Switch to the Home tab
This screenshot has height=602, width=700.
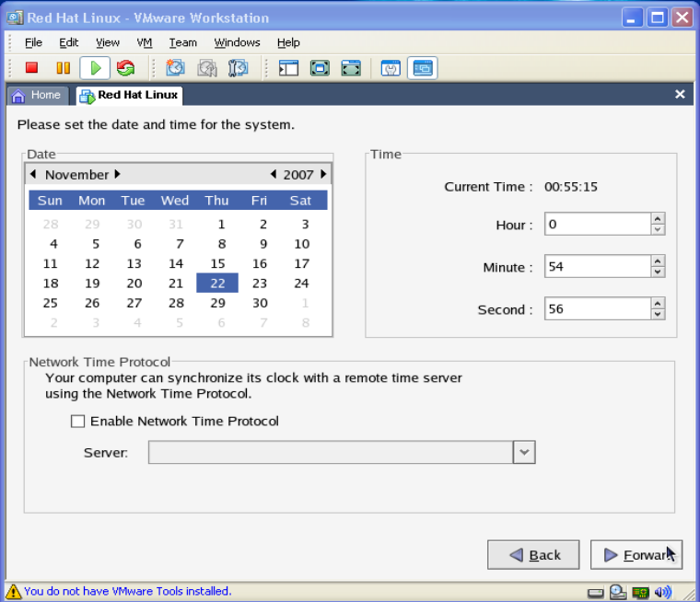tap(37, 95)
